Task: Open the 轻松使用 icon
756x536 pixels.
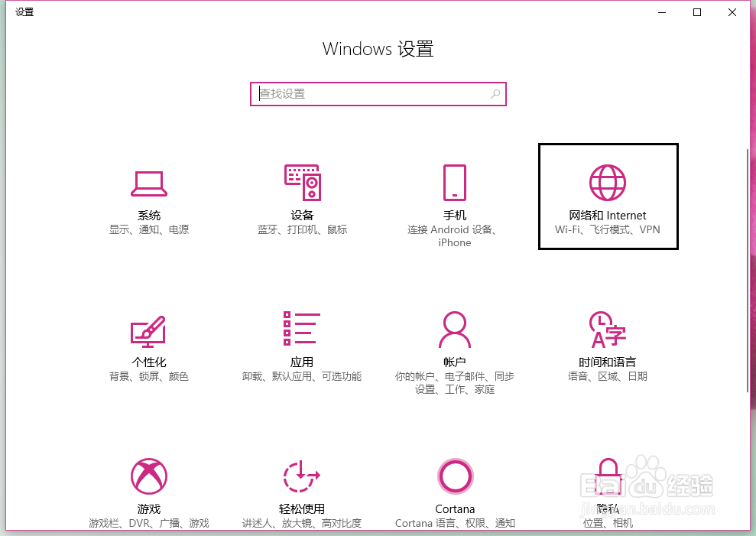Action: pos(302,476)
